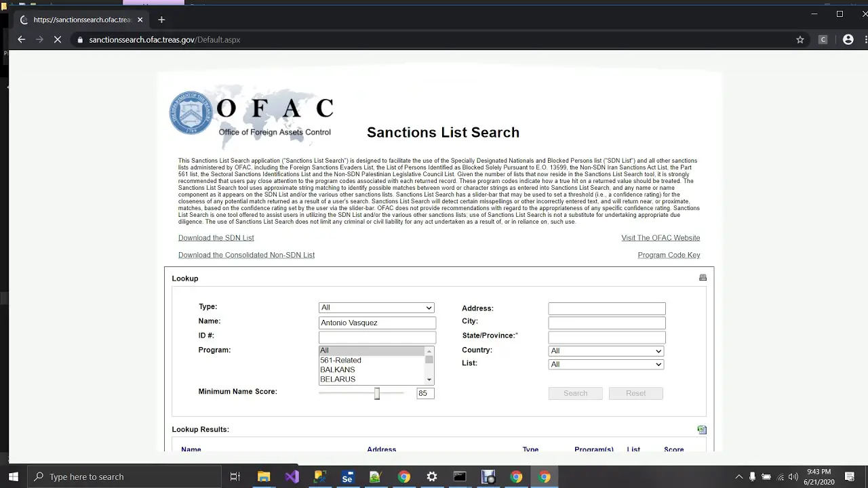Click the browser back arrow
Viewport: 868px width, 488px height.
tap(21, 40)
